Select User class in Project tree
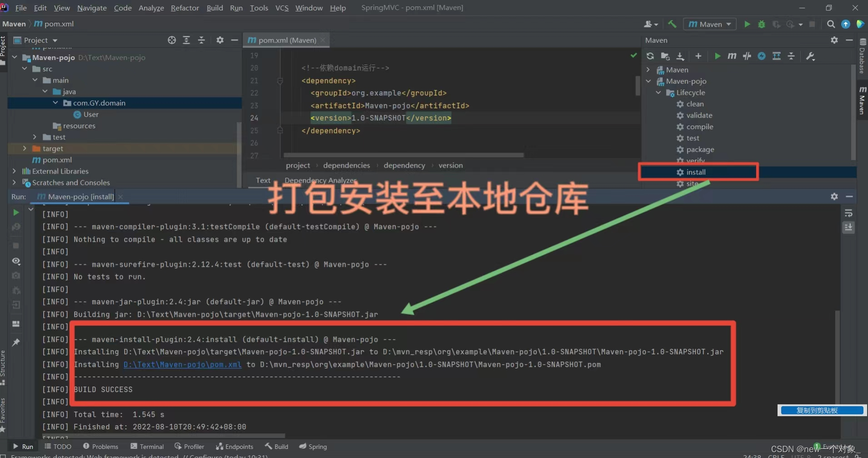Image resolution: width=868 pixels, height=458 pixels. point(90,114)
